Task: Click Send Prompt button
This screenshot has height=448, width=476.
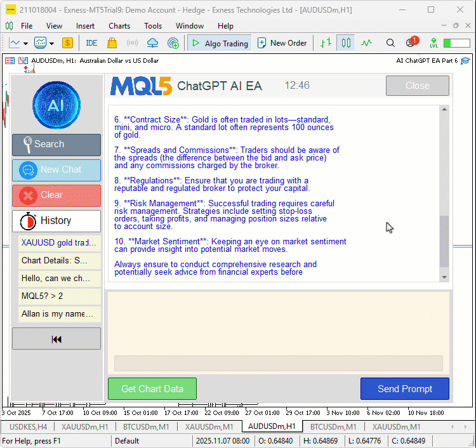Action: click(x=405, y=389)
